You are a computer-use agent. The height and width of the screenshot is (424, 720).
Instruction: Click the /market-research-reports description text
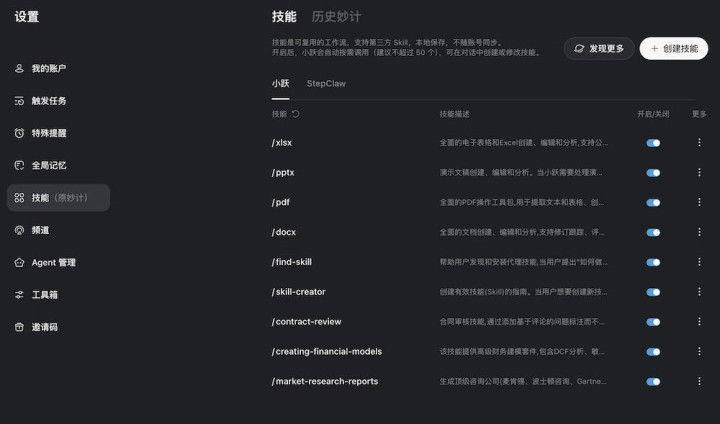click(523, 382)
